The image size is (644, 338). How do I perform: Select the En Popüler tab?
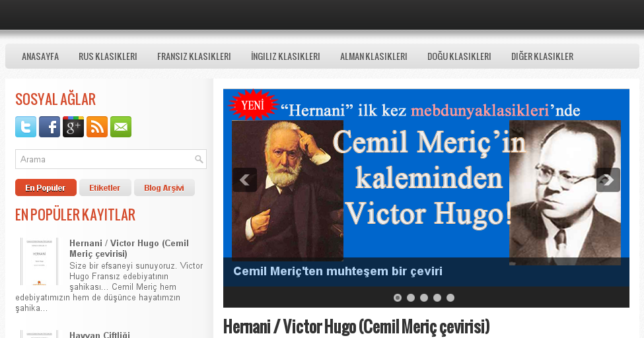click(46, 187)
